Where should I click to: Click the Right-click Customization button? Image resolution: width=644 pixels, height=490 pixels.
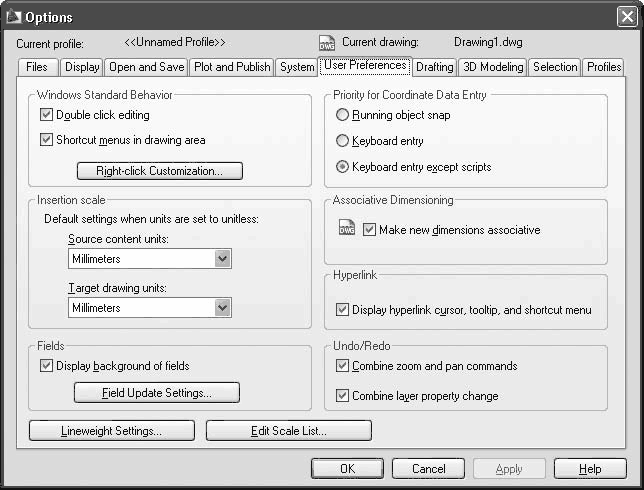160,171
